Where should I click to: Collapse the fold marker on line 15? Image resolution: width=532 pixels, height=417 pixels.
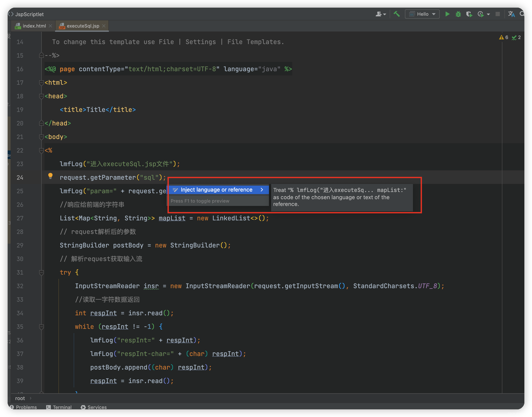coord(42,56)
